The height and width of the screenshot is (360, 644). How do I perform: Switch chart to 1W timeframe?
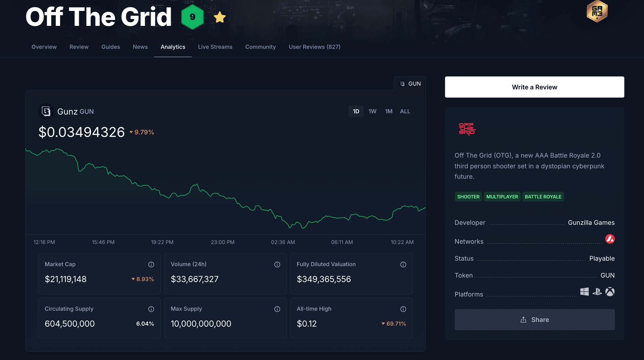(x=372, y=111)
